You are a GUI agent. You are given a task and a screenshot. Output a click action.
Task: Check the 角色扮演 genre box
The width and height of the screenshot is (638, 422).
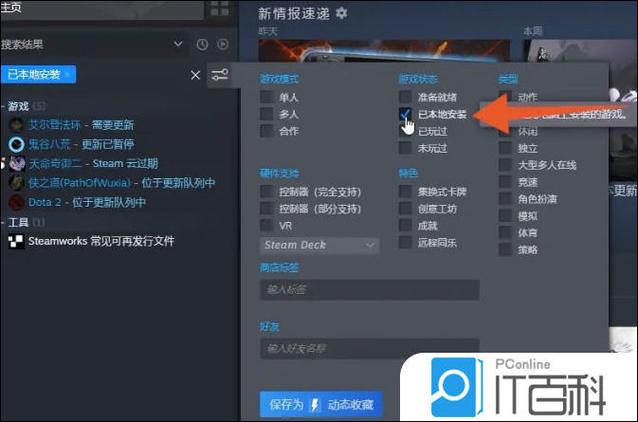(x=505, y=199)
